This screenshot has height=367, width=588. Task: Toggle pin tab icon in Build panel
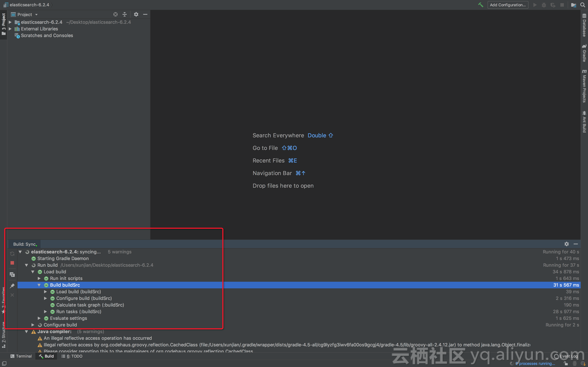[x=12, y=286]
